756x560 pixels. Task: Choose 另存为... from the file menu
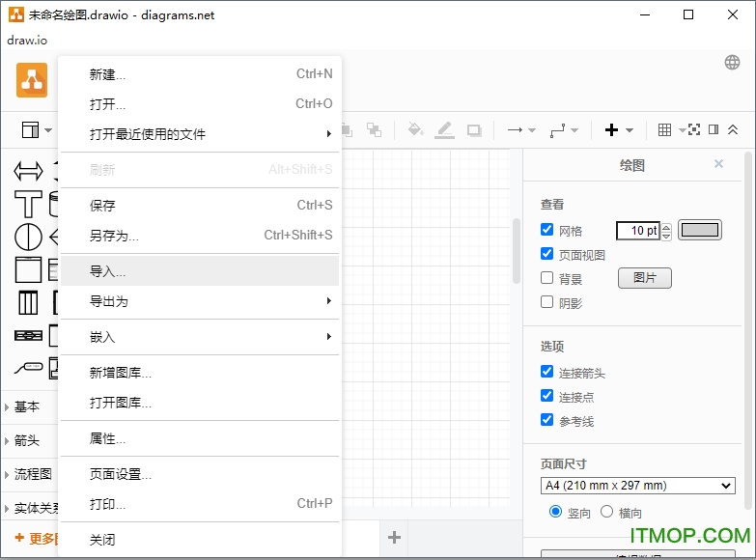pos(200,236)
